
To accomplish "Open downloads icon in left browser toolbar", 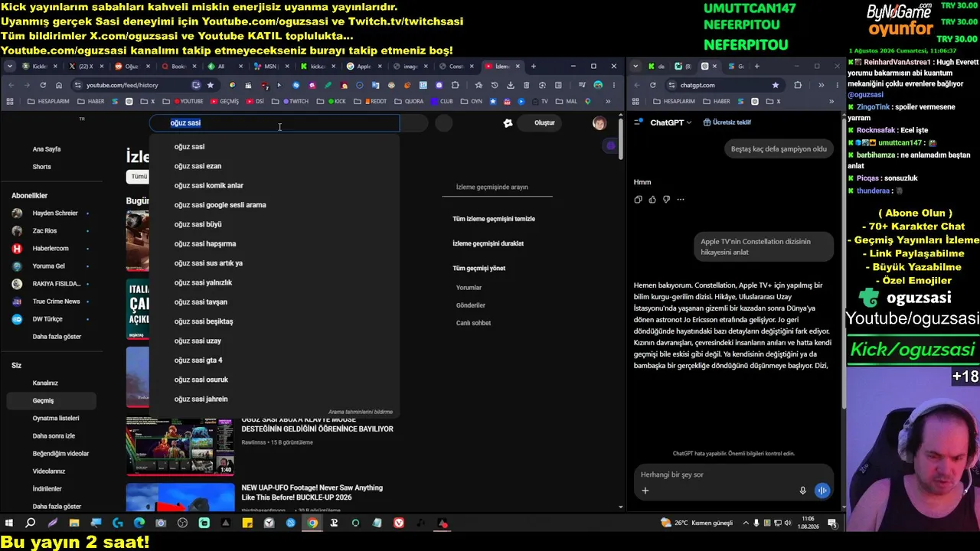I will tap(510, 85).
